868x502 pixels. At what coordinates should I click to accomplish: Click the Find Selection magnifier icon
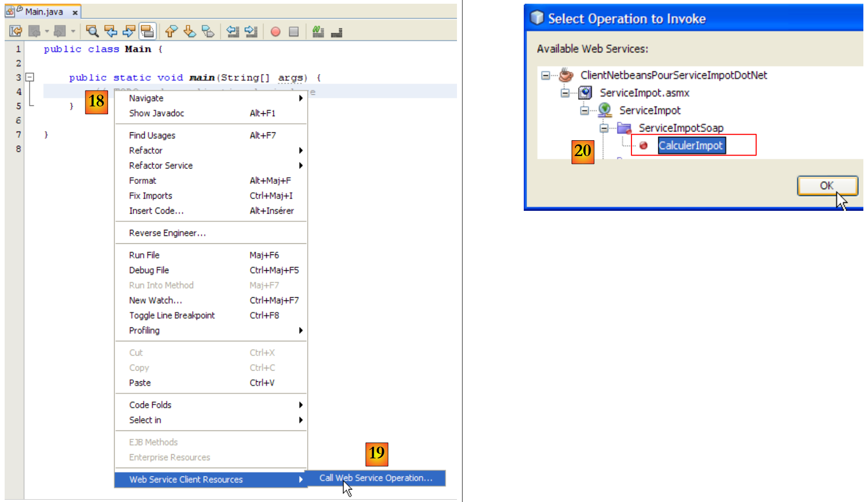pos(92,32)
